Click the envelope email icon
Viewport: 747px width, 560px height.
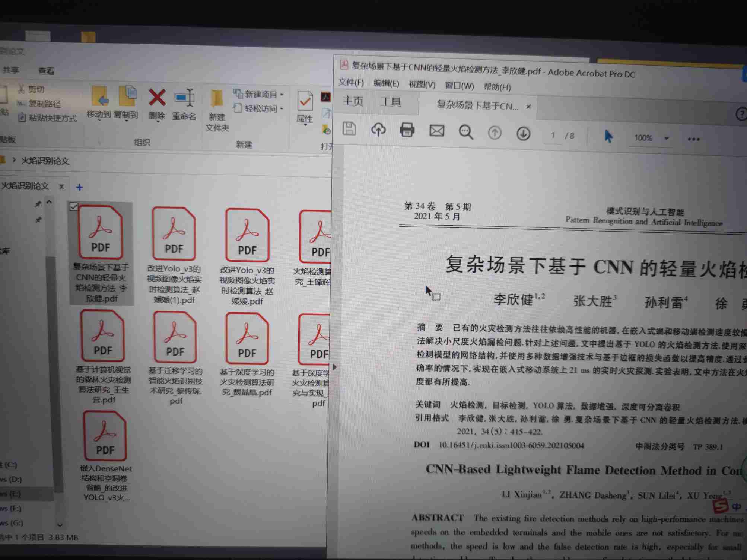pyautogui.click(x=436, y=131)
